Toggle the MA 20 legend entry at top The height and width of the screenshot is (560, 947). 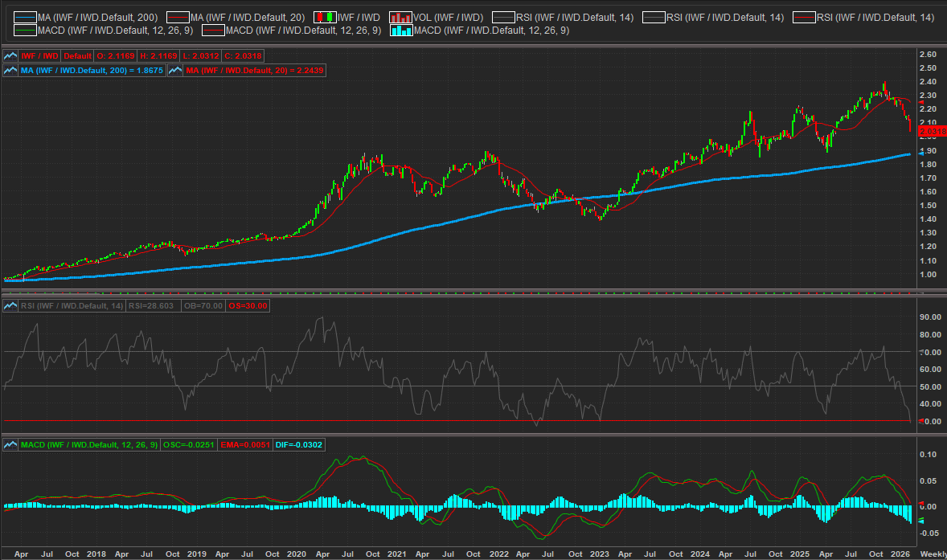point(178,17)
